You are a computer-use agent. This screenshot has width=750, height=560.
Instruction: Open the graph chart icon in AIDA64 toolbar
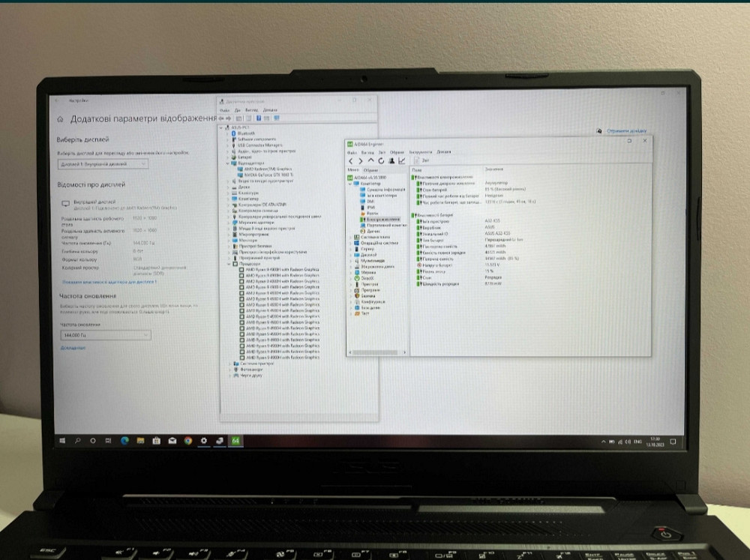(401, 160)
